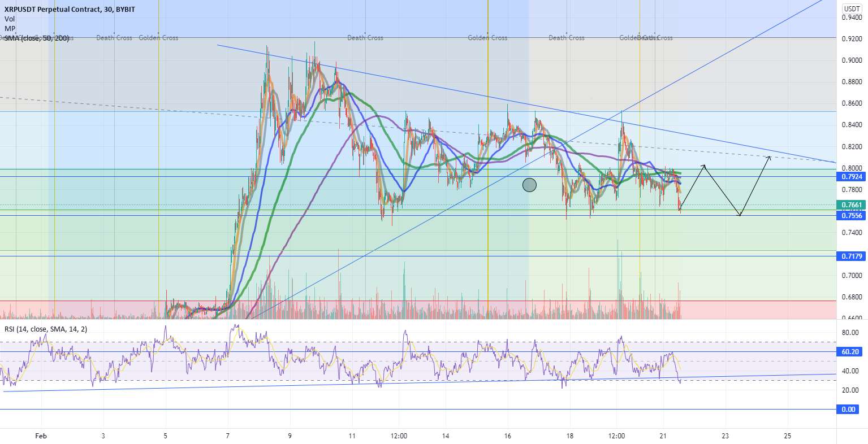The image size is (868, 444).
Task: Click the Feb label on time axis
Action: 41,436
